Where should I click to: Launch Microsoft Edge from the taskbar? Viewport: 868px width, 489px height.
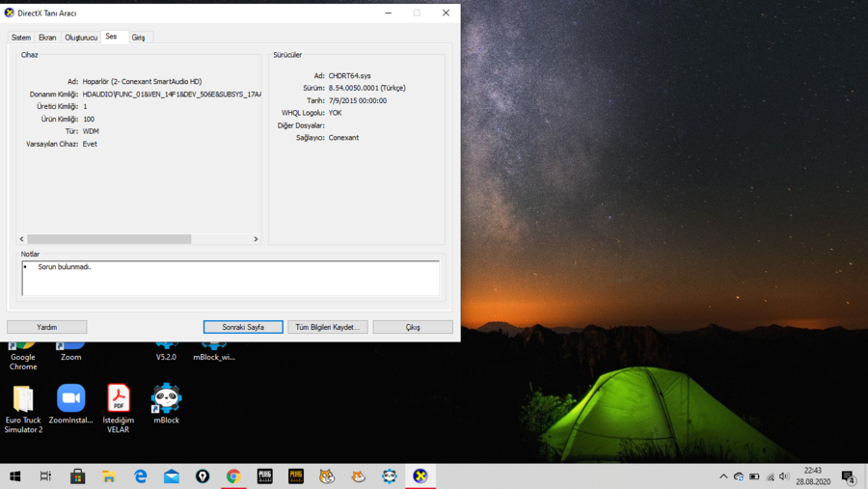140,476
